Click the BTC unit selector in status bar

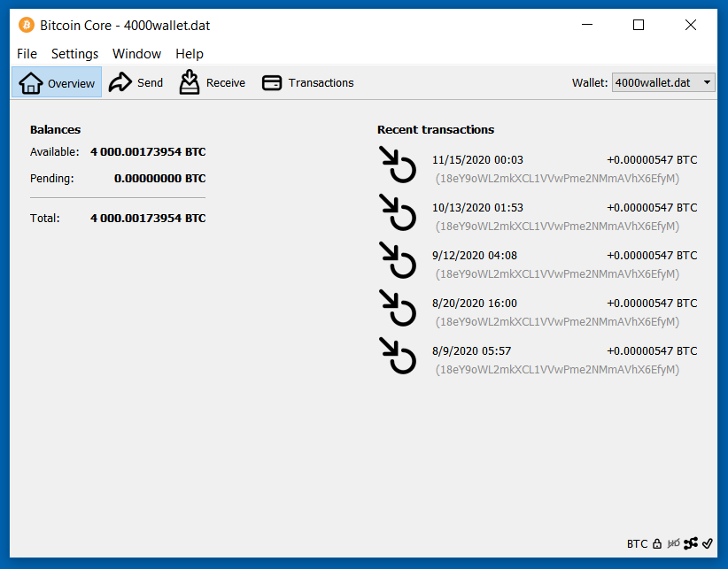pos(637,543)
